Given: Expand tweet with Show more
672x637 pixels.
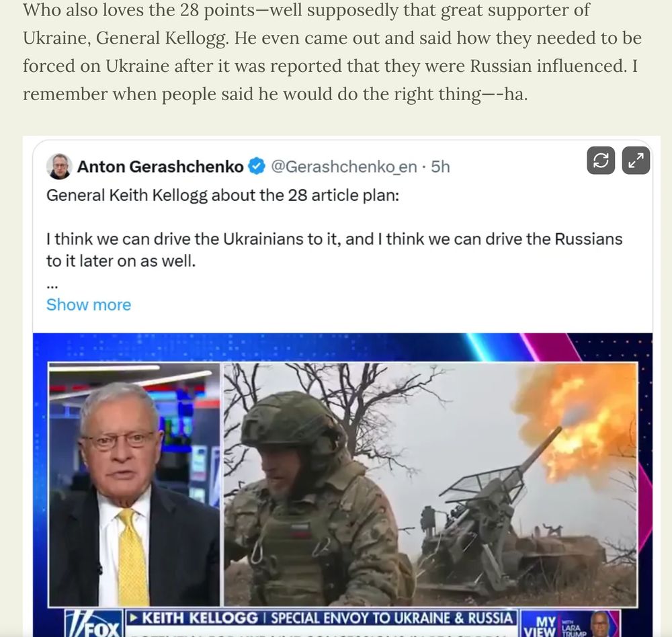Looking at the screenshot, I should 89,305.
